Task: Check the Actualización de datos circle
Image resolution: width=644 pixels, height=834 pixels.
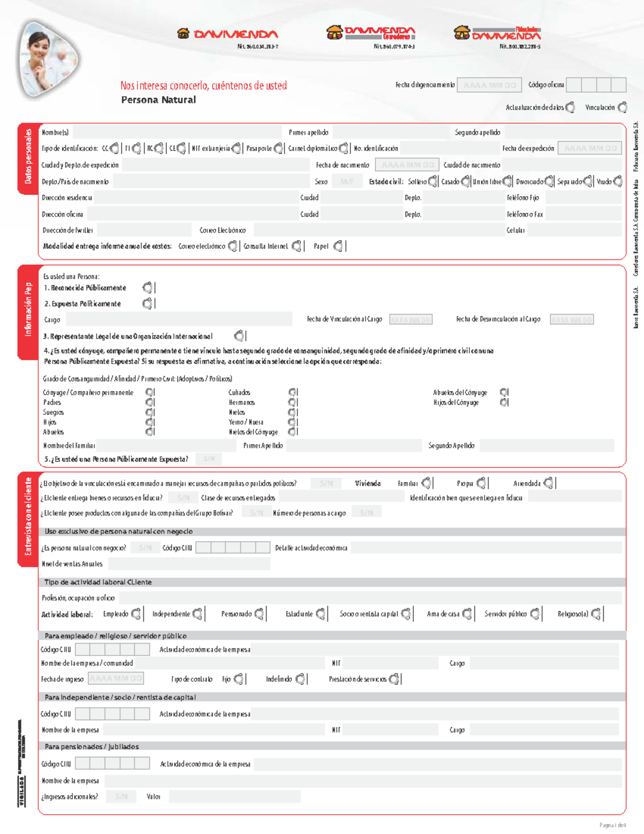Action: [570, 107]
